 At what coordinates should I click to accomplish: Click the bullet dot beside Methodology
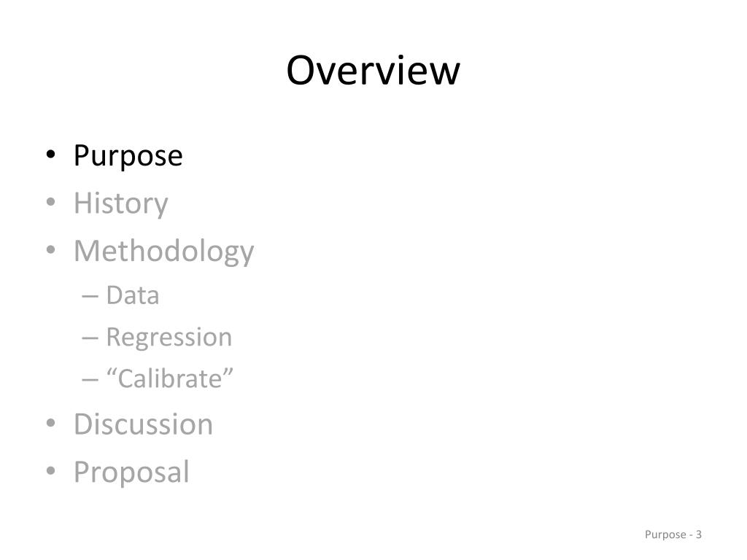click(51, 249)
